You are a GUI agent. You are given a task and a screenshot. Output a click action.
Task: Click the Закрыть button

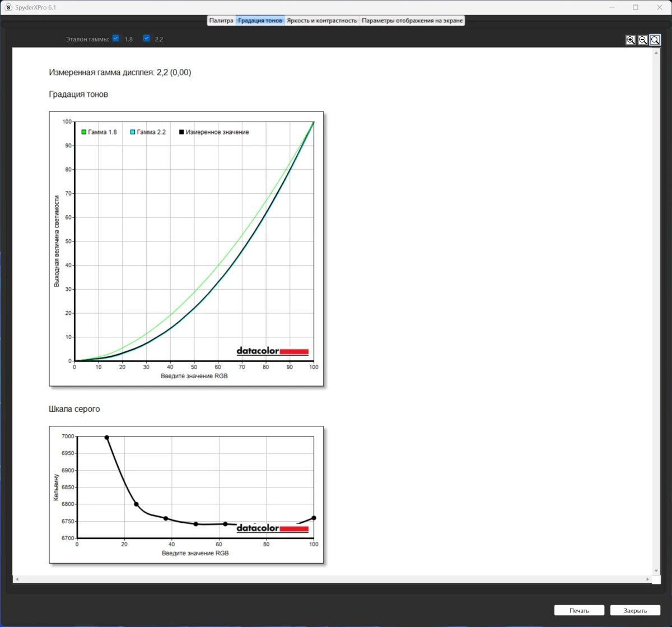[635, 610]
